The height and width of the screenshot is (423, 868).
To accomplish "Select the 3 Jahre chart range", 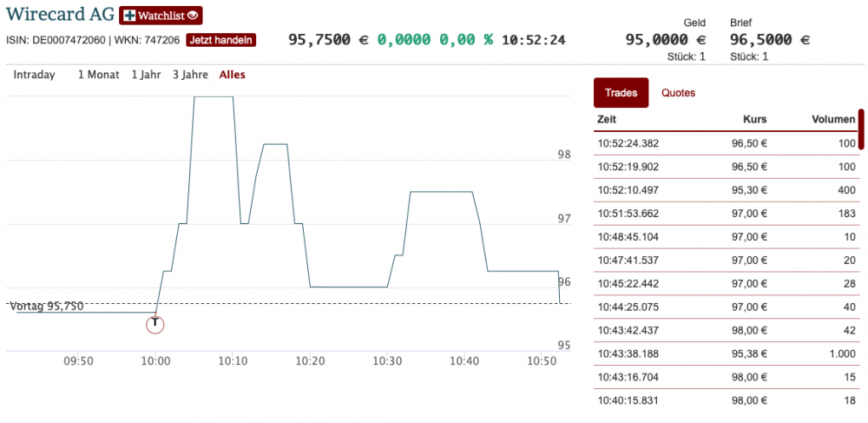I will (x=190, y=75).
